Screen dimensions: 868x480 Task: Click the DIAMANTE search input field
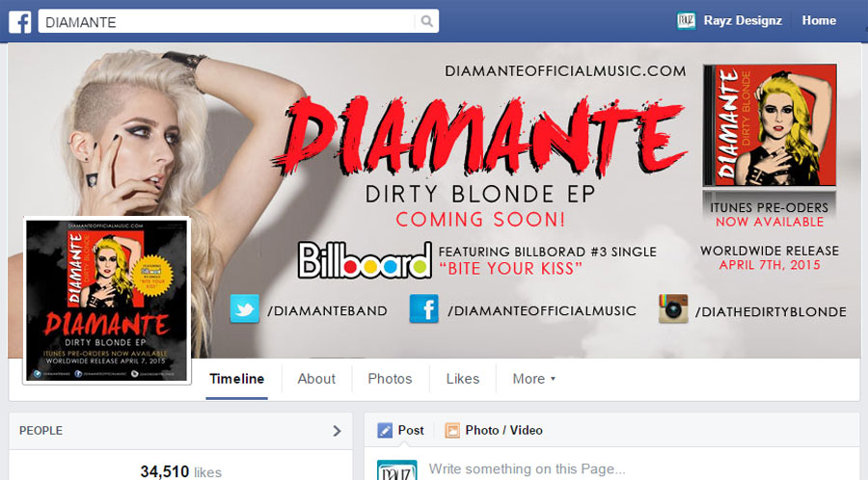[226, 21]
